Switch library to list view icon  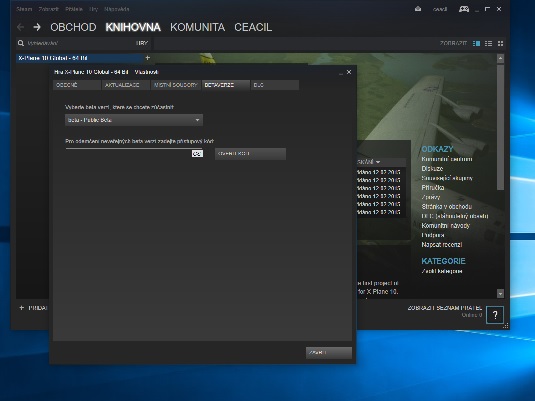tap(488, 43)
